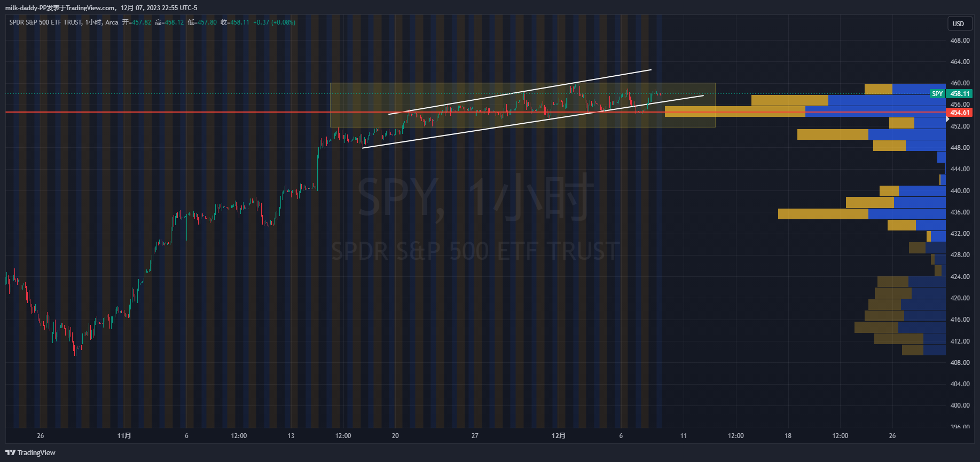Click the TradingView logo at bottom left

(30, 452)
